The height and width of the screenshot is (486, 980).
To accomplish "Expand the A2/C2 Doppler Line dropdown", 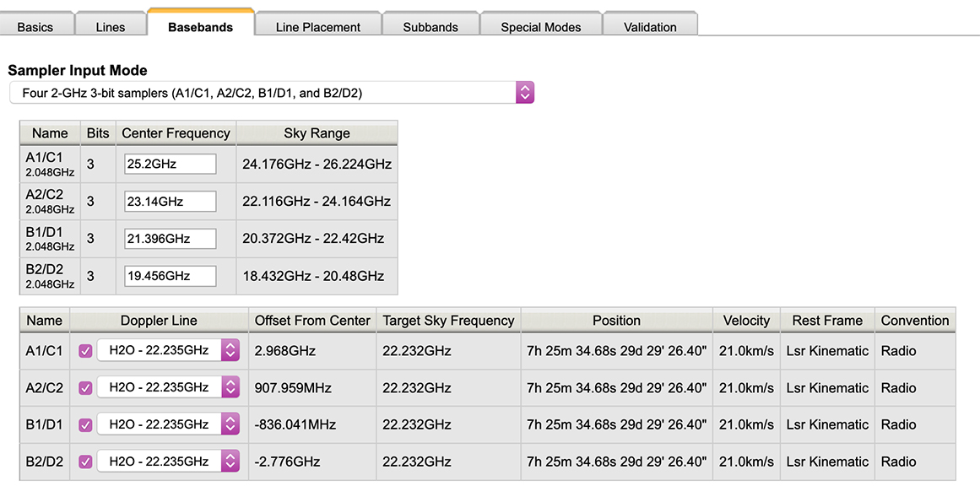I will pyautogui.click(x=168, y=388).
